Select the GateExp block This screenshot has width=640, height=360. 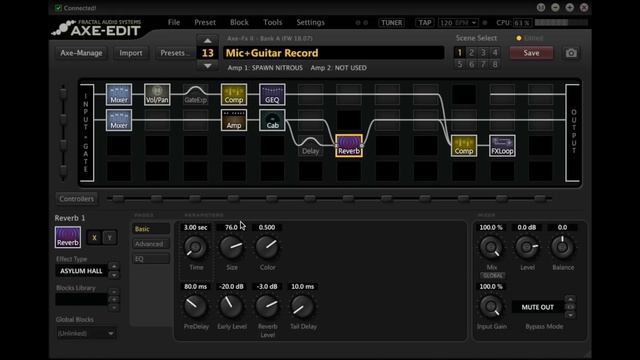click(196, 95)
